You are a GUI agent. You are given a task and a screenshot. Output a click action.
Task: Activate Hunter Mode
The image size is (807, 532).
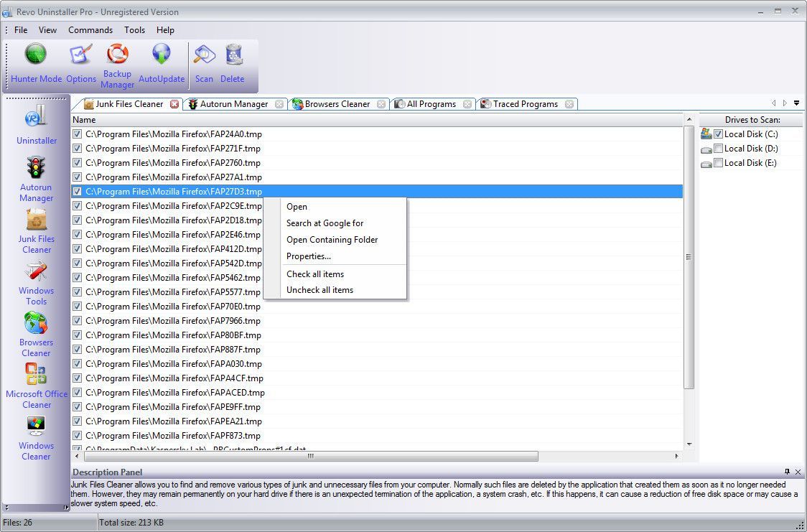(x=35, y=61)
